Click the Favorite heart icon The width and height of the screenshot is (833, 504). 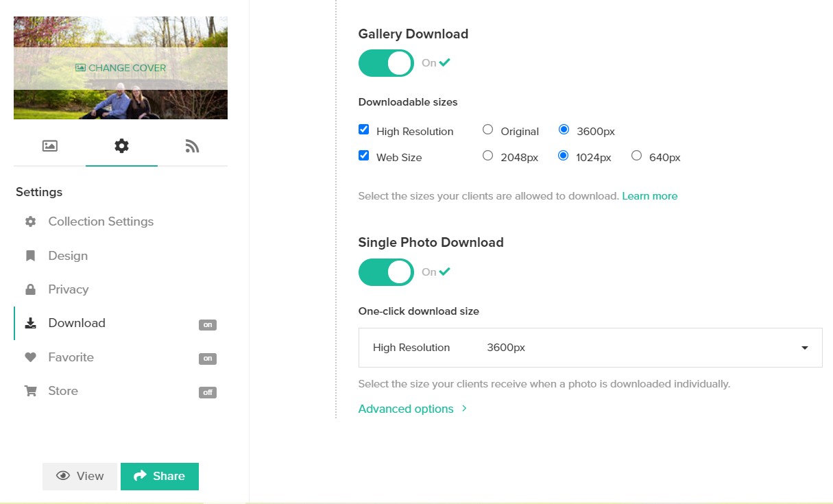click(30, 357)
